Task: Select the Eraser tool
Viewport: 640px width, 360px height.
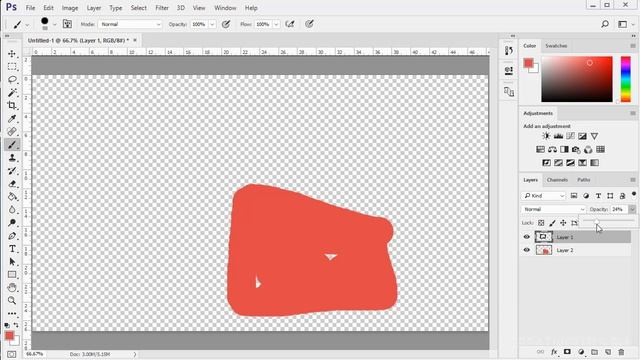Action: (x=12, y=184)
